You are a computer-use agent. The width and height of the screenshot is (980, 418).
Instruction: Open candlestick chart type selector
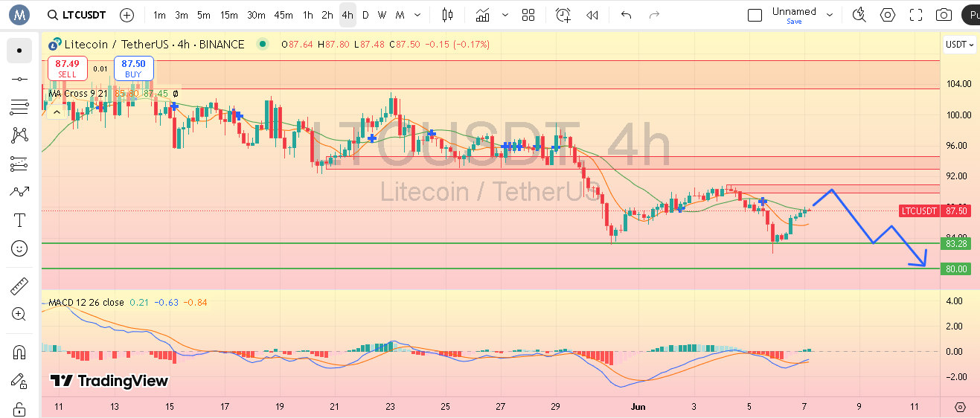click(x=447, y=15)
